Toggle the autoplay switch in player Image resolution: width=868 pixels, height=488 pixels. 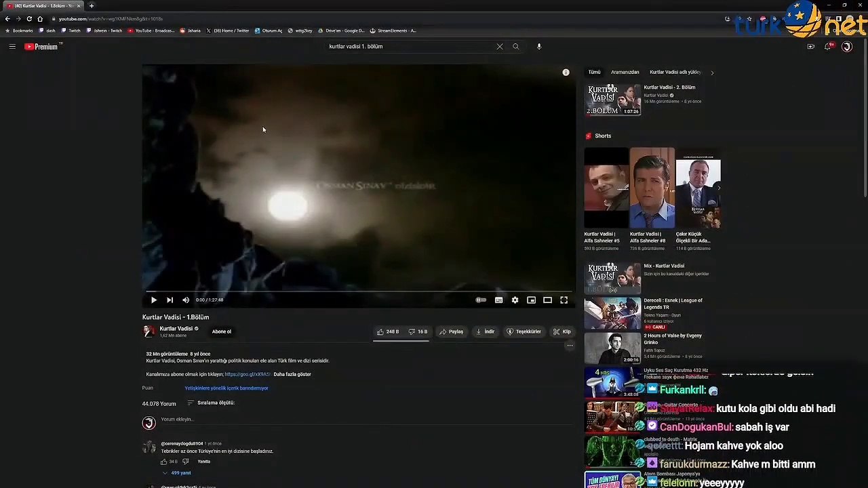[x=481, y=300]
